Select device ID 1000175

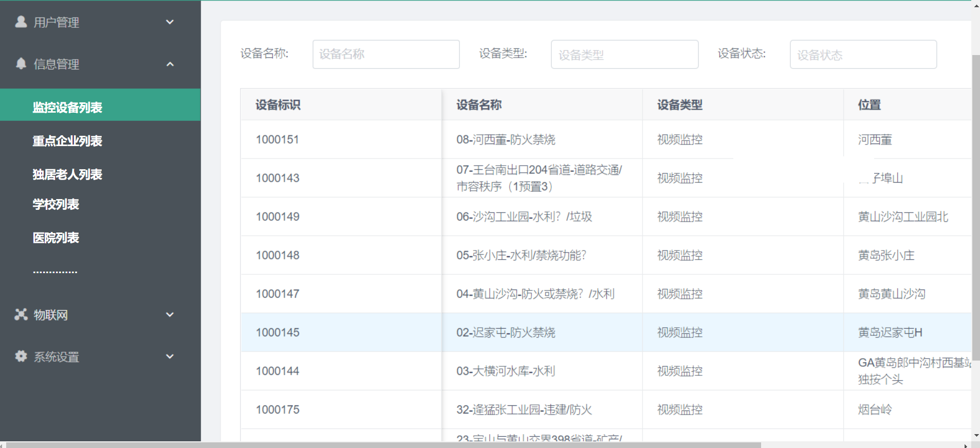tap(278, 409)
